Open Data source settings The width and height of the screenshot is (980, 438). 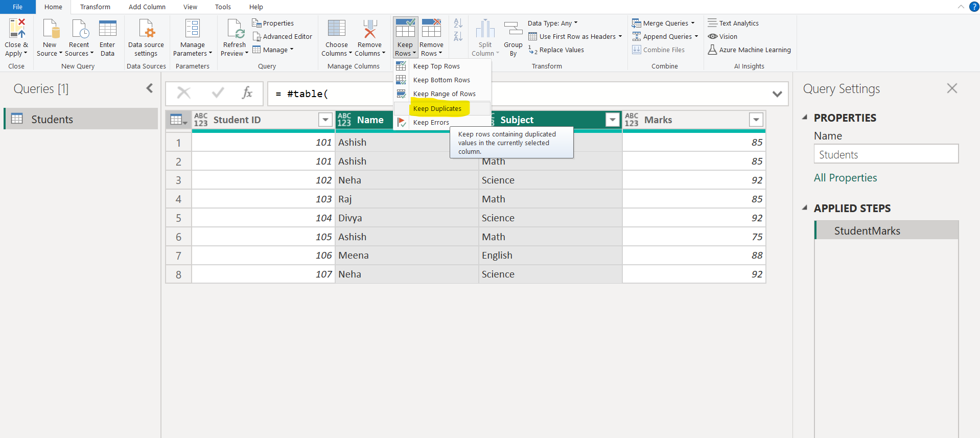tap(146, 29)
